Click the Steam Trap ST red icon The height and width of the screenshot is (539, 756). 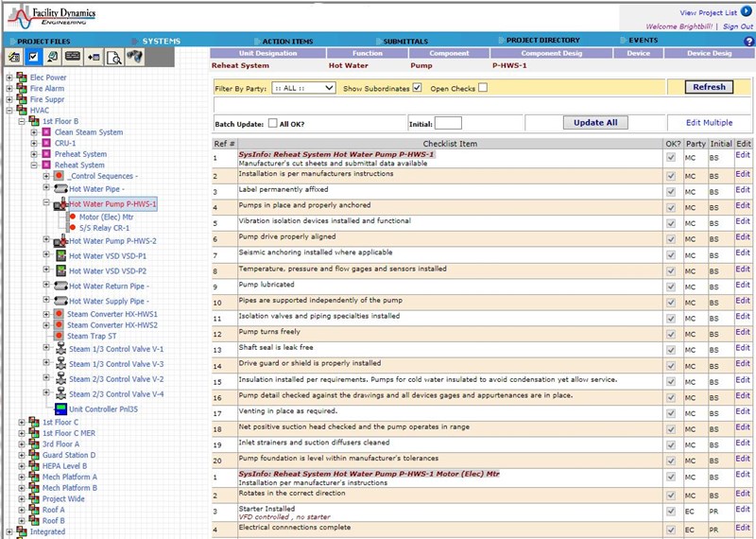click(x=59, y=336)
